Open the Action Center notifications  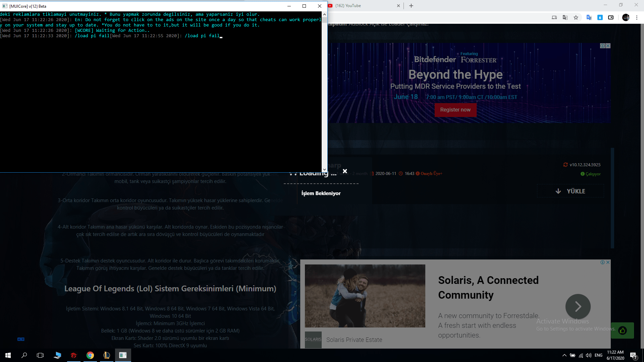633,355
